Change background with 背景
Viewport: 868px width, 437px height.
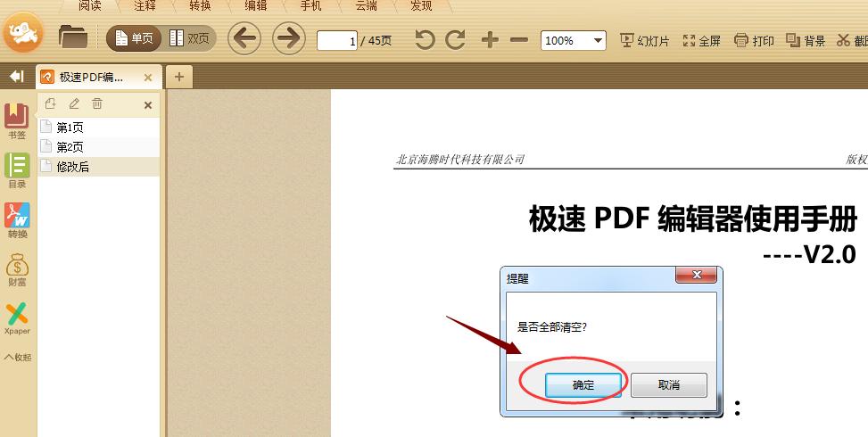pos(806,40)
